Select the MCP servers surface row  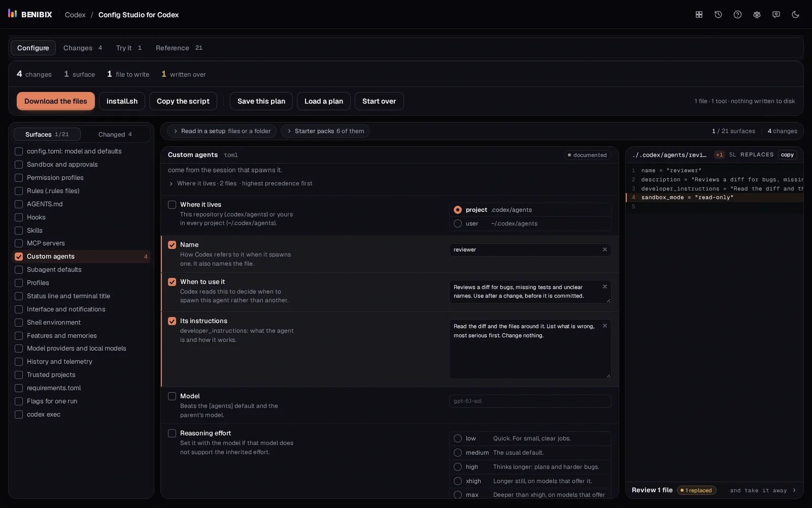tap(81, 243)
